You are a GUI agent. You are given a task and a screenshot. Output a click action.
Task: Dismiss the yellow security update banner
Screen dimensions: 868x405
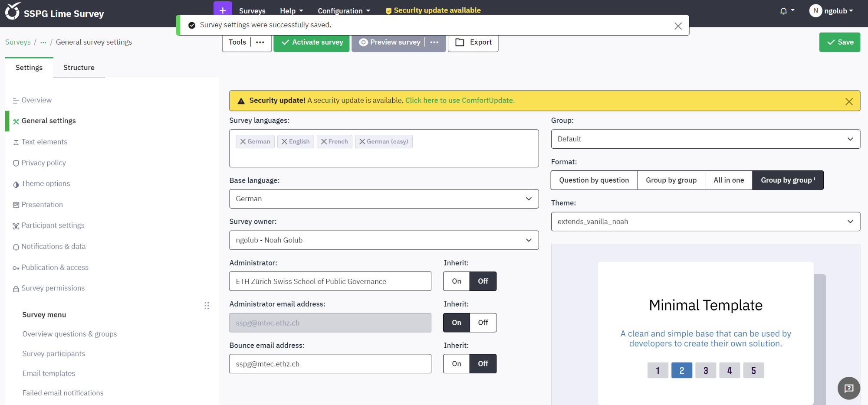click(x=849, y=101)
